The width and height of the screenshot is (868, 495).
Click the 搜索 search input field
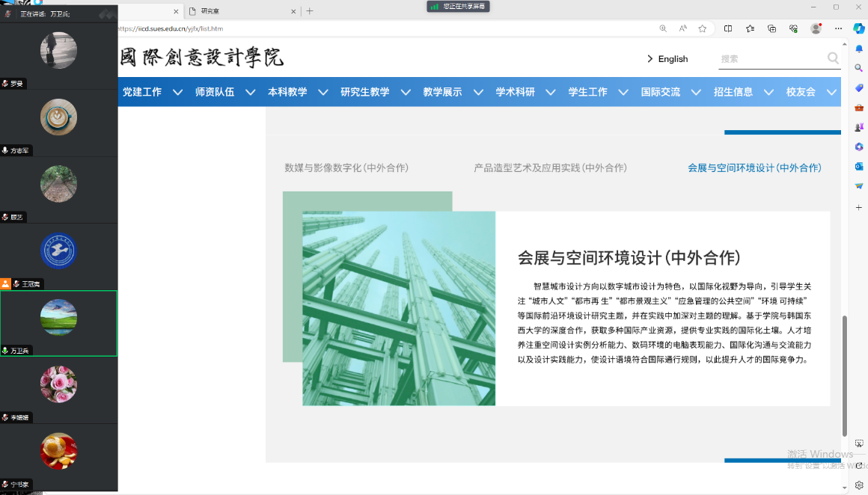[x=771, y=58]
